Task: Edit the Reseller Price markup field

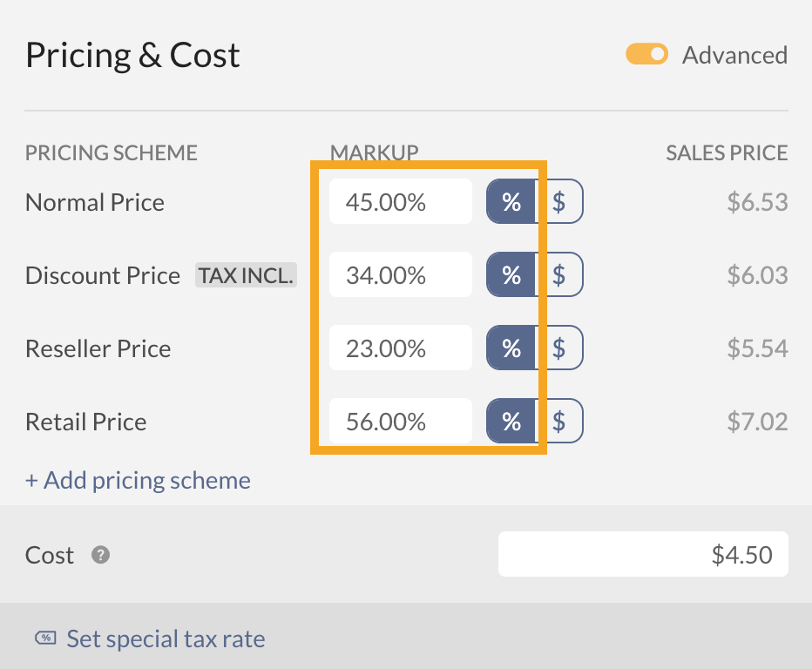Action: (400, 348)
